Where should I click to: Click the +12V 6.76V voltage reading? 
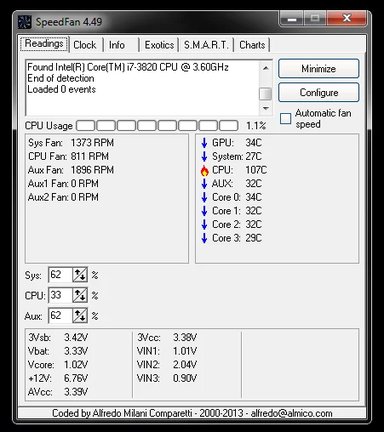click(x=58, y=379)
